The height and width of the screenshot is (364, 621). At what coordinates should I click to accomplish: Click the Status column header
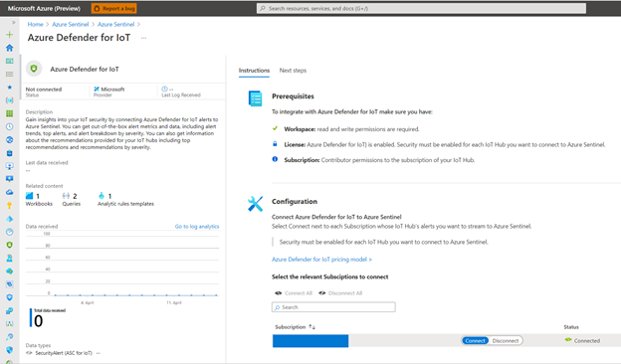[571, 327]
